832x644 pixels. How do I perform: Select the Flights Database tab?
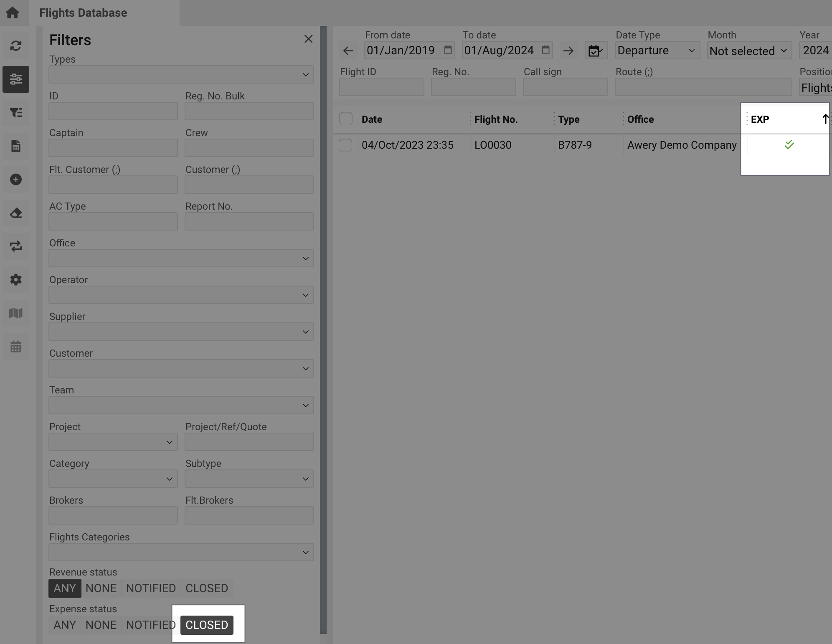[x=84, y=13]
